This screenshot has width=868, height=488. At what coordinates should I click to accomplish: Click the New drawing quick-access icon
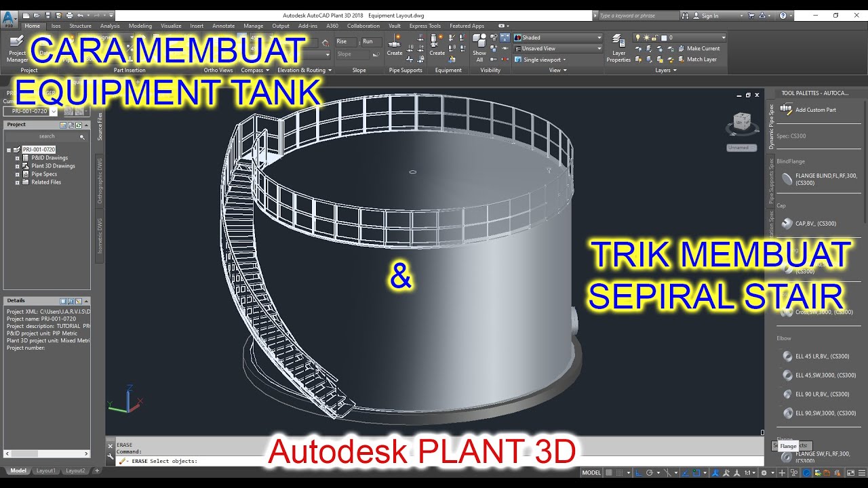tap(26, 15)
